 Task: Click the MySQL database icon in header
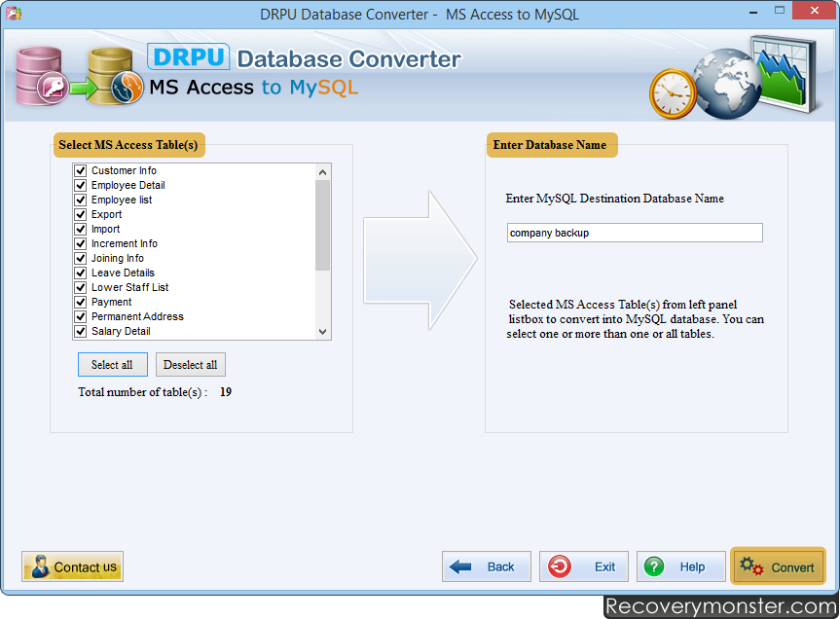click(116, 76)
